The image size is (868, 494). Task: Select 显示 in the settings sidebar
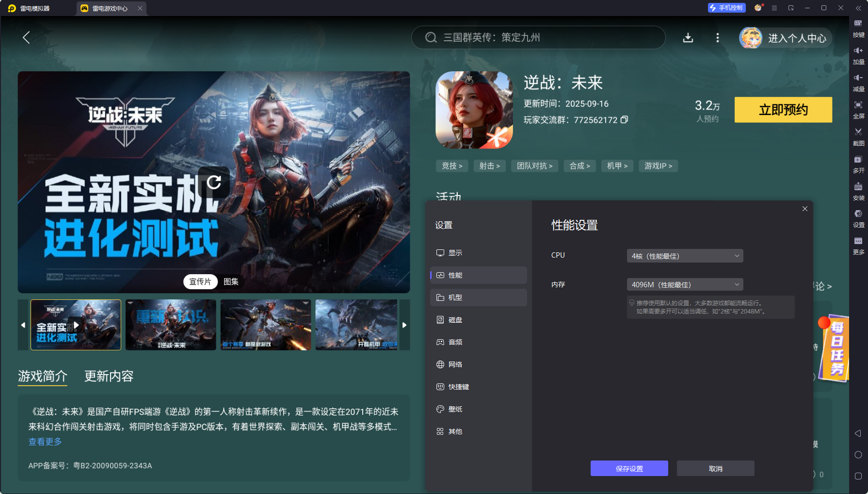478,253
